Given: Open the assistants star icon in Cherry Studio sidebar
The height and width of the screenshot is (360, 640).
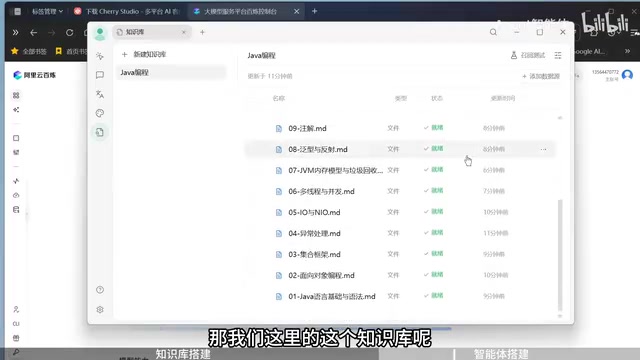Looking at the screenshot, I should tap(100, 56).
